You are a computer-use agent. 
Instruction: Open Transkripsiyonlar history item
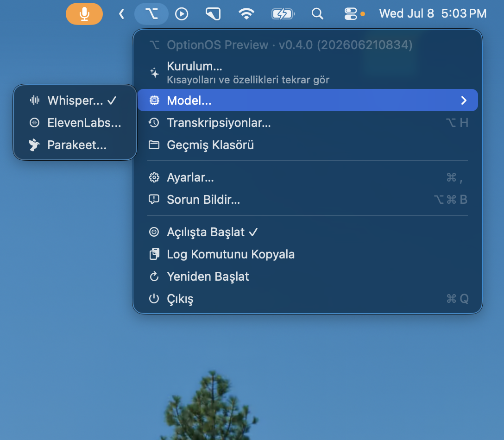coord(308,123)
